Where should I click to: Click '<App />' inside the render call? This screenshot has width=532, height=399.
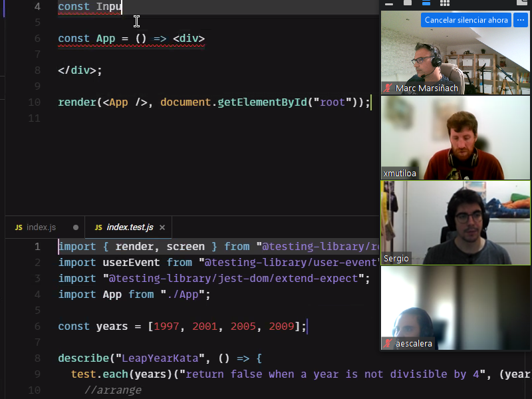125,102
